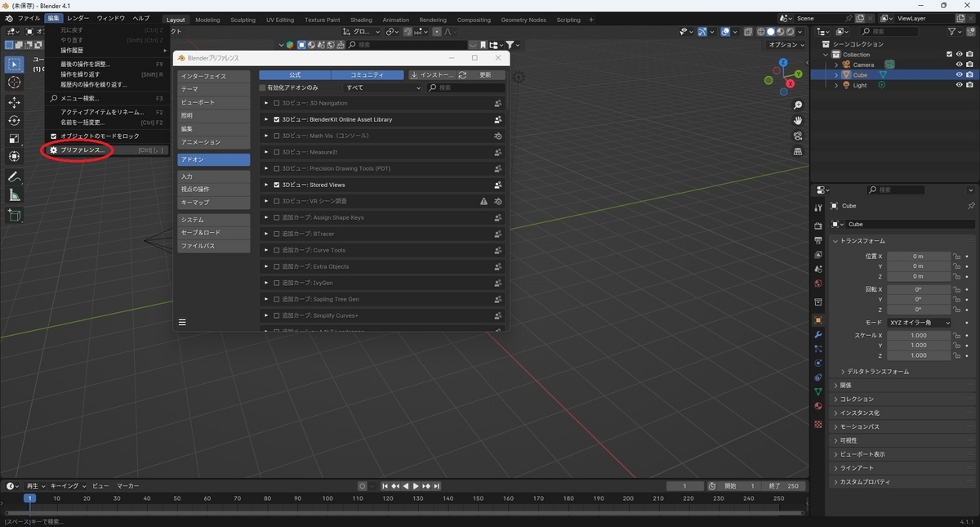This screenshot has width=980, height=527.
Task: Uncheck BlenderKit Online Asset Library addon
Action: [277, 119]
